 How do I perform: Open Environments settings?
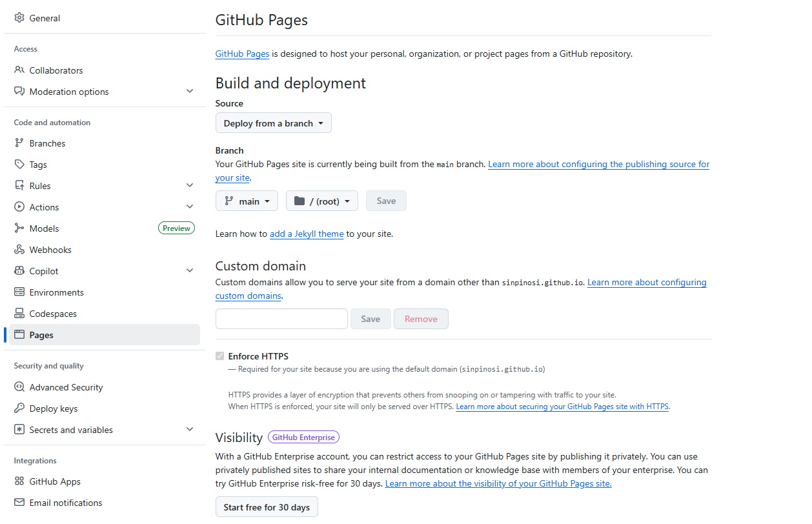105,292
